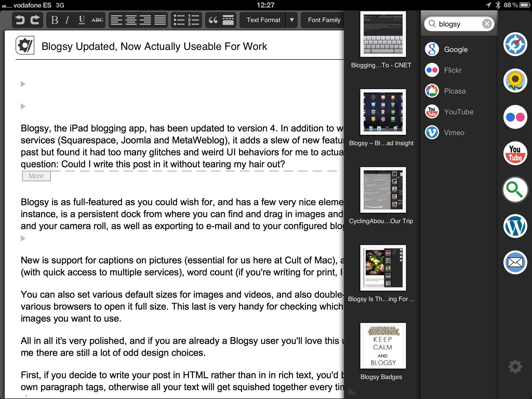
Task: Toggle italic formatting
Action: [x=67, y=20]
